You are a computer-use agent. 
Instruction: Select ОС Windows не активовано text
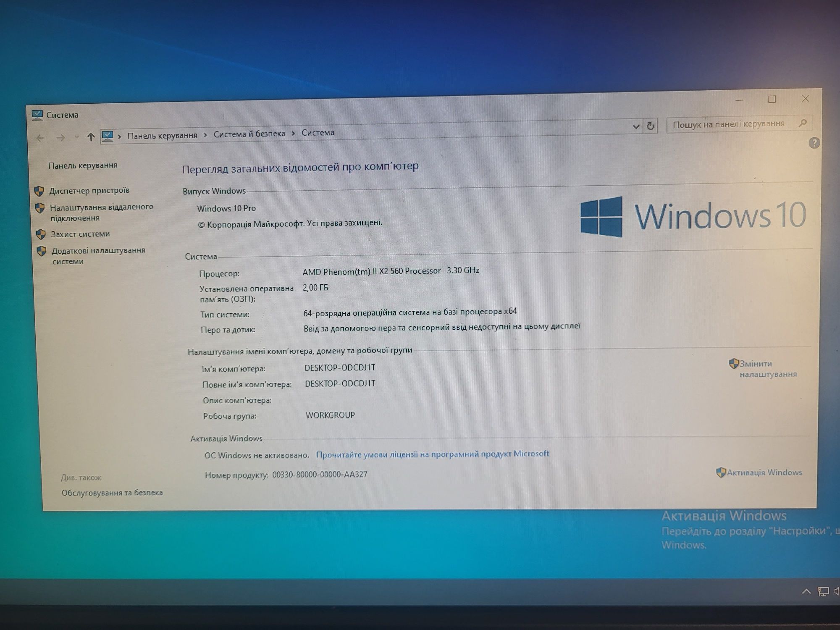(257, 455)
